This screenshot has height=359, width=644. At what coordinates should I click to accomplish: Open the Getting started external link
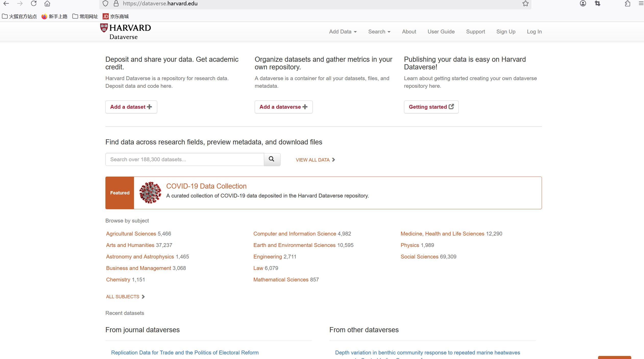click(x=431, y=107)
